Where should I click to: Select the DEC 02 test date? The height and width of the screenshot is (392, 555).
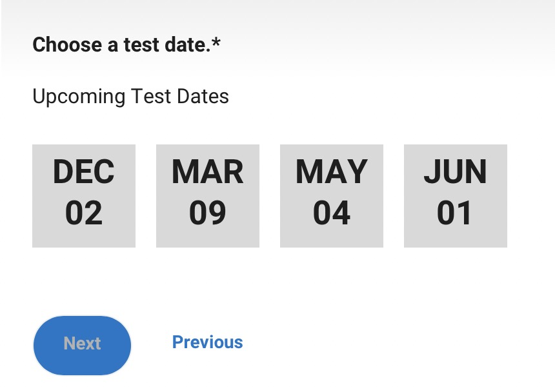pyautogui.click(x=84, y=195)
